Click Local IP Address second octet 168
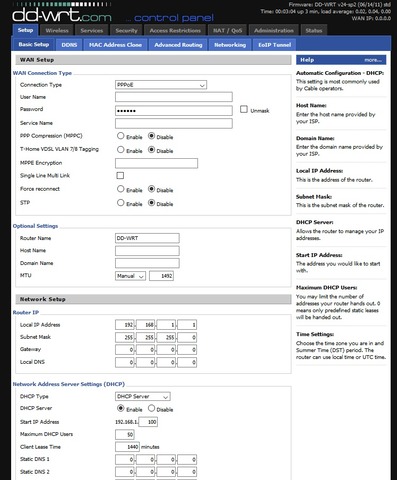This screenshot has height=480, width=397. (x=145, y=325)
